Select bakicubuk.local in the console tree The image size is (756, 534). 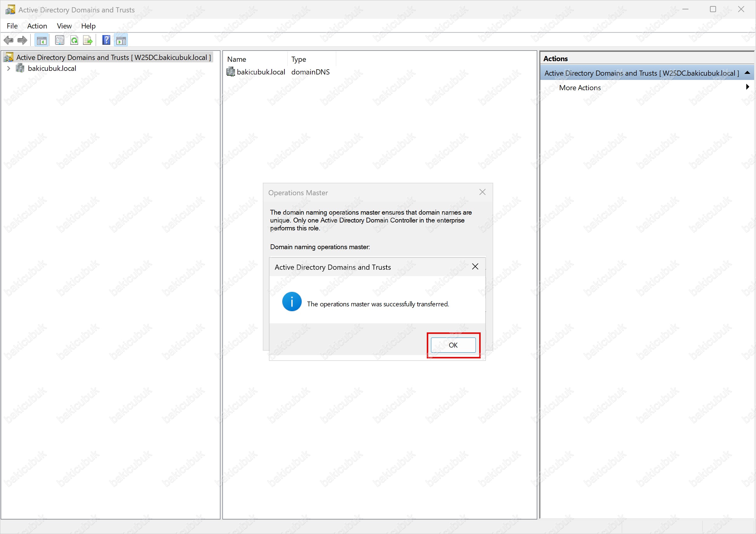click(52, 68)
